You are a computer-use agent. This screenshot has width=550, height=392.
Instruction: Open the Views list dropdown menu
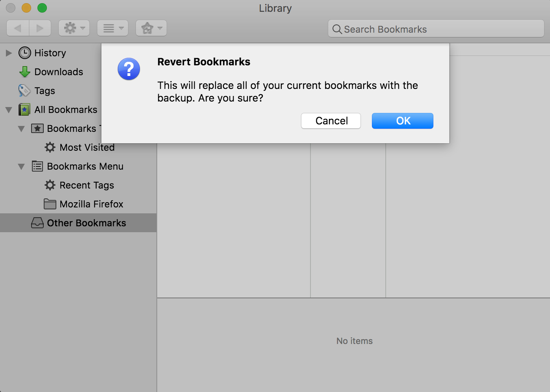(x=113, y=28)
